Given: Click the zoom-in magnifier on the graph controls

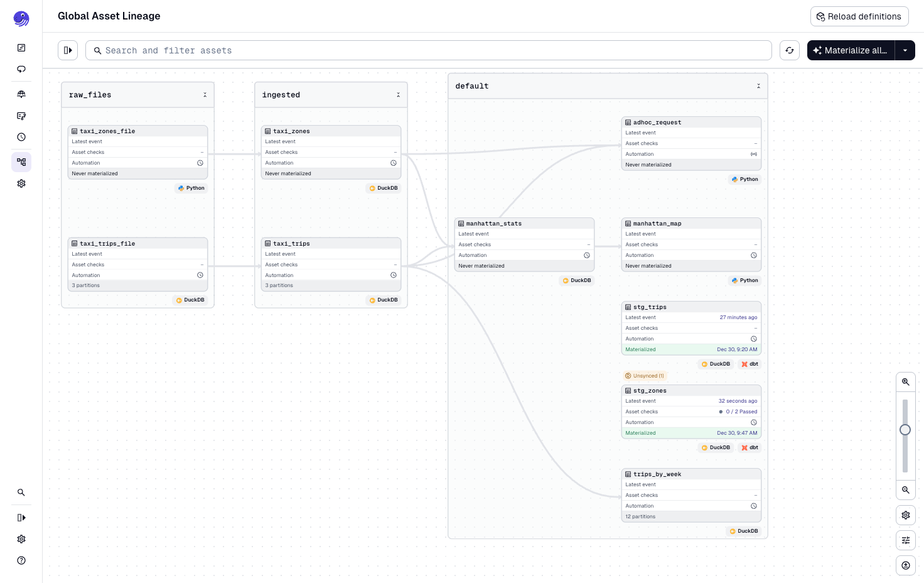Looking at the screenshot, I should pyautogui.click(x=906, y=381).
